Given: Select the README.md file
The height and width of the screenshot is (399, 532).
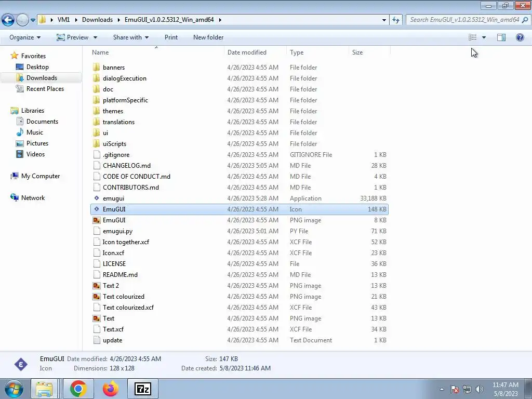Looking at the screenshot, I should tap(239, 274).
